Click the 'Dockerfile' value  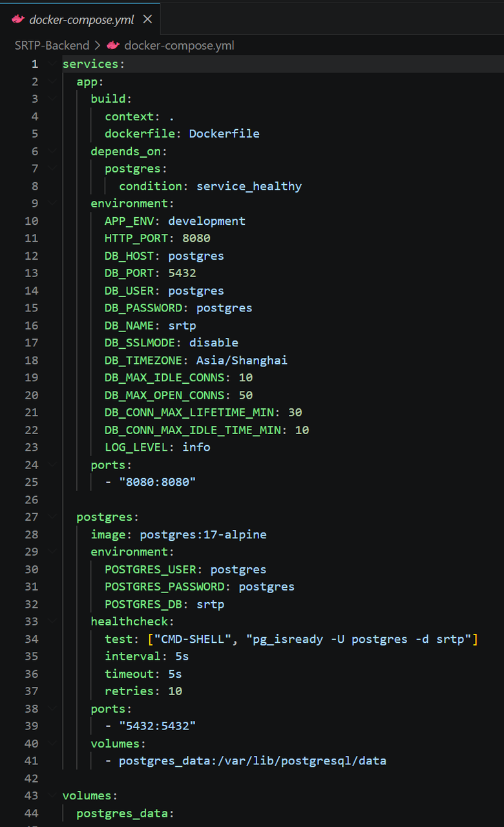(224, 134)
